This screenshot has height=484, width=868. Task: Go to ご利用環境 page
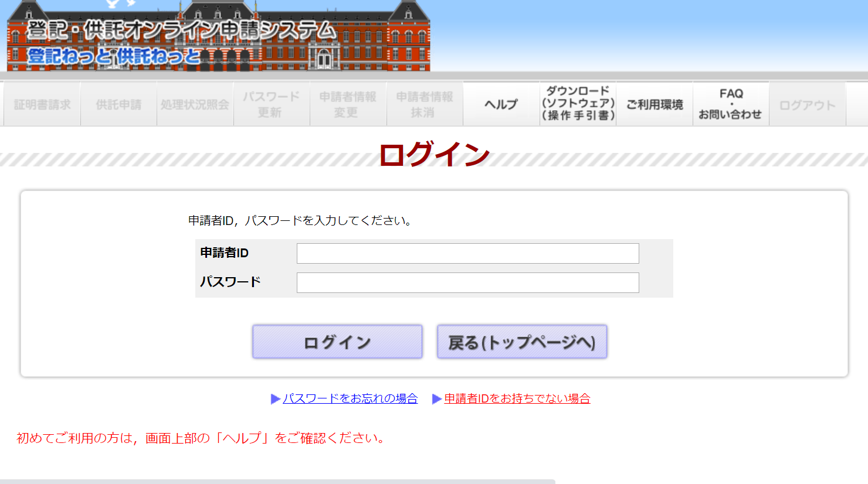point(655,104)
